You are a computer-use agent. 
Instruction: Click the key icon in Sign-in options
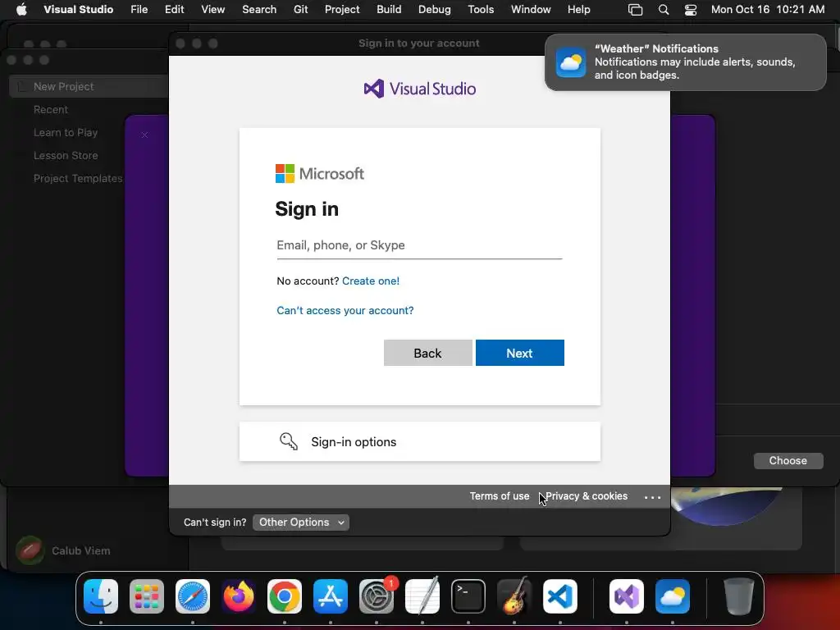[289, 441]
